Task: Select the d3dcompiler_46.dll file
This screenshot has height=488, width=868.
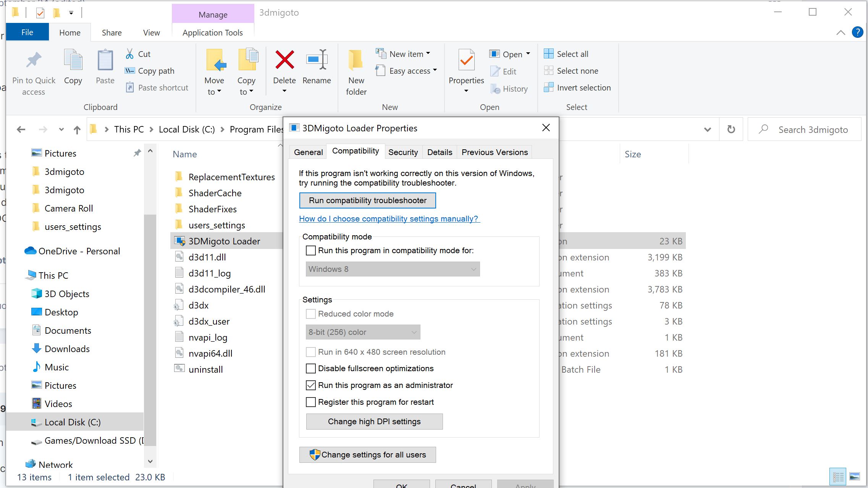Action: tap(227, 289)
